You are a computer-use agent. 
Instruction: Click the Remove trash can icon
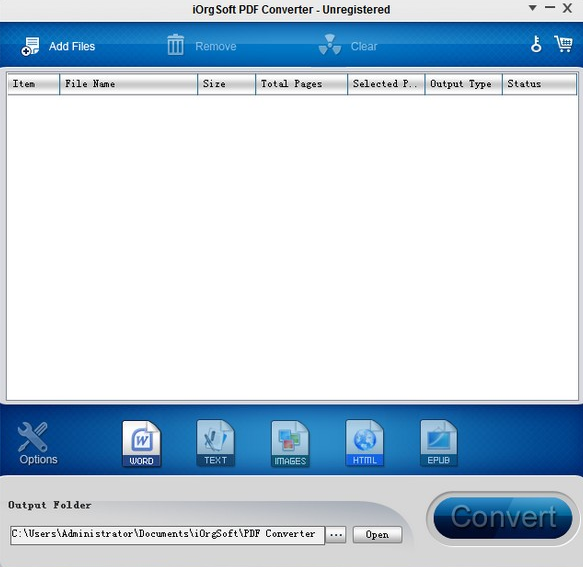tap(175, 45)
